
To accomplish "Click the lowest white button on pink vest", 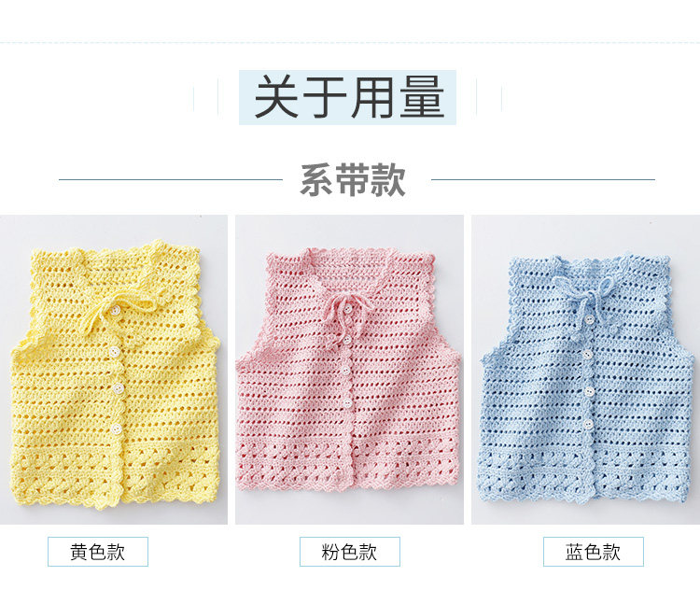I will pos(348,403).
